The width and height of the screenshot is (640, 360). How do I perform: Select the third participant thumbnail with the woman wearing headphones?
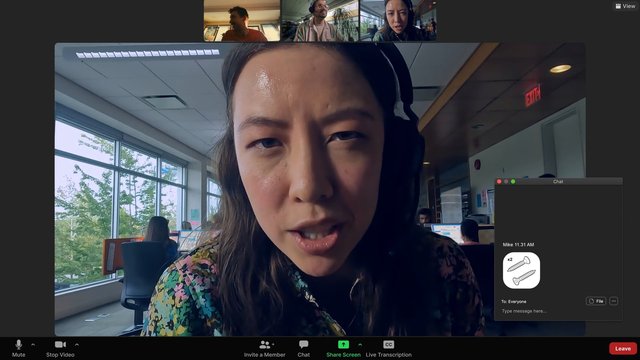398,20
